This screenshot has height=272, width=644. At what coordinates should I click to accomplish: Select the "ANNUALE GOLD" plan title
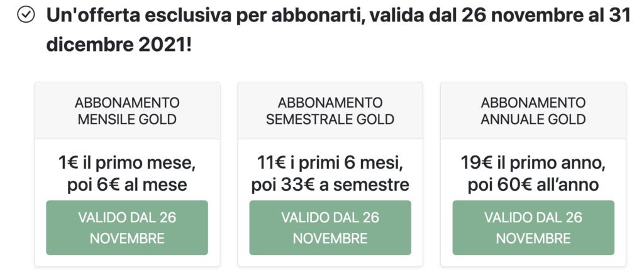tap(533, 119)
